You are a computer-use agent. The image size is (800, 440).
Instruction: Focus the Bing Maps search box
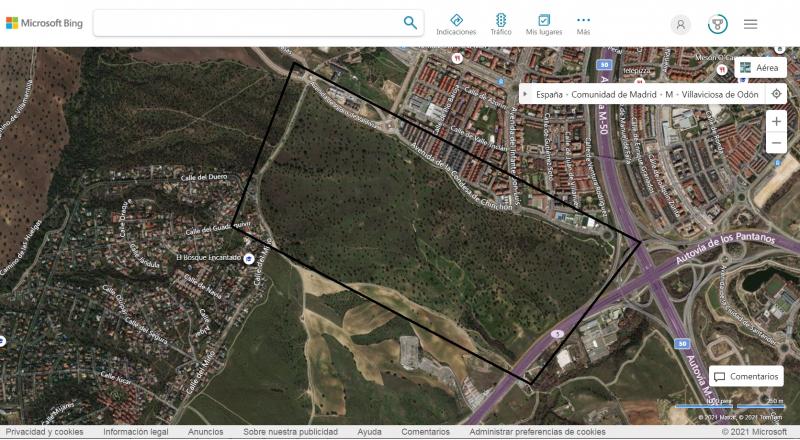[250, 23]
